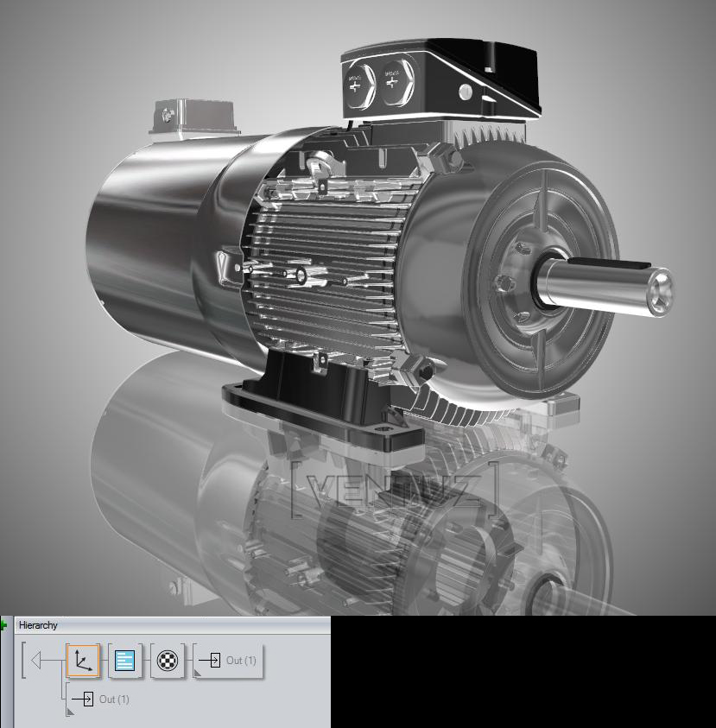Click the blue text list node
The width and height of the screenshot is (716, 728).
pyautogui.click(x=125, y=662)
